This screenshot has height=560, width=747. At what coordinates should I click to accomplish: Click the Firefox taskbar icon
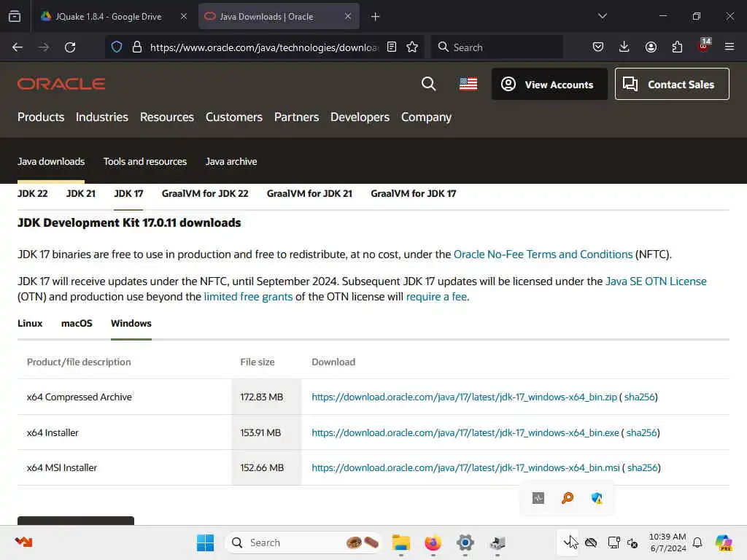pyautogui.click(x=433, y=542)
